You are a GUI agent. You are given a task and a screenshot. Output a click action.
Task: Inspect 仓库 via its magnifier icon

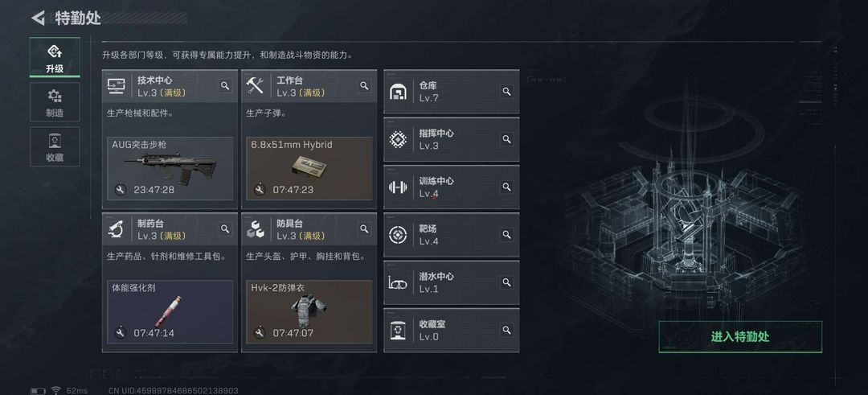pyautogui.click(x=506, y=92)
